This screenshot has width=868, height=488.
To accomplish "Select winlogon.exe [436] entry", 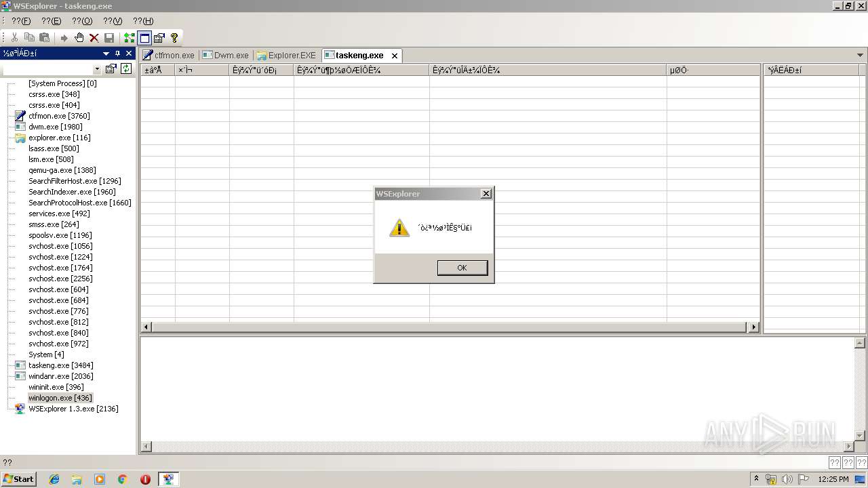I will click(x=60, y=398).
